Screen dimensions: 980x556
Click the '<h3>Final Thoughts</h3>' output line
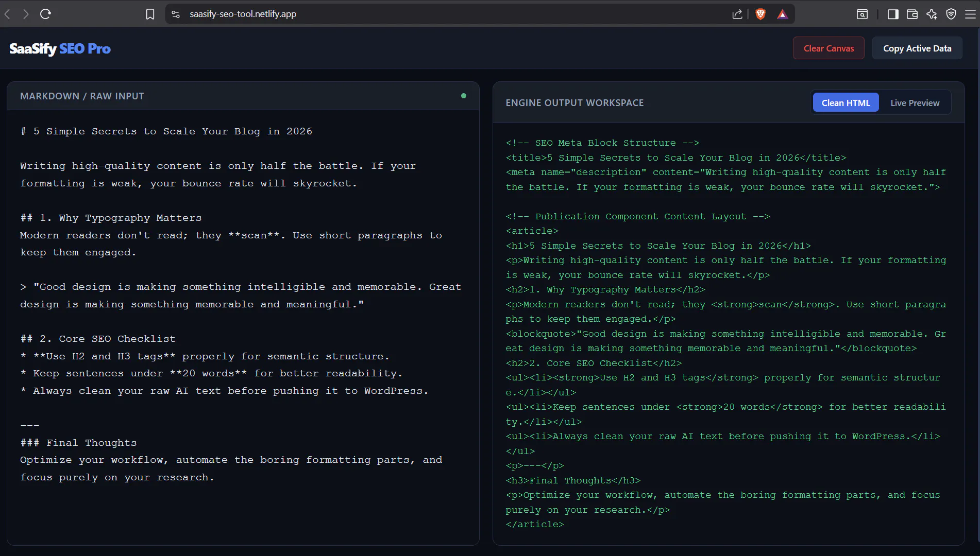tap(572, 480)
